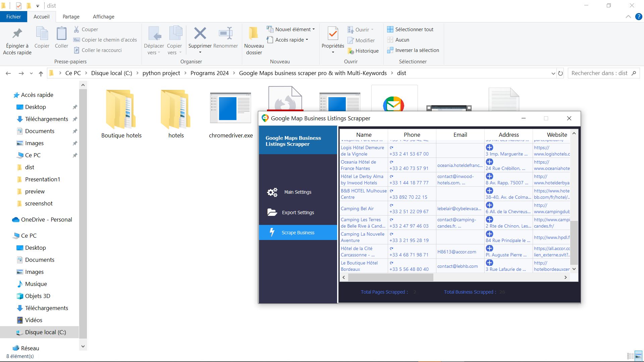Collapse the ribbon with chevron
Screen dimensions: 644x362
[628, 17]
